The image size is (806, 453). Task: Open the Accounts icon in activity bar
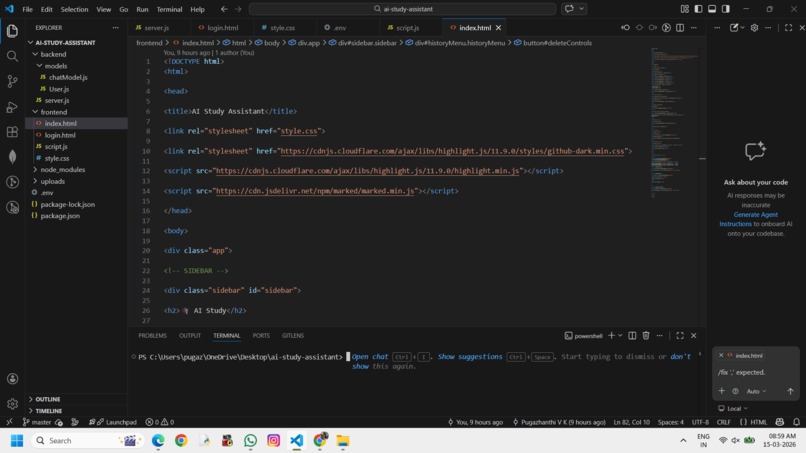coord(12,379)
